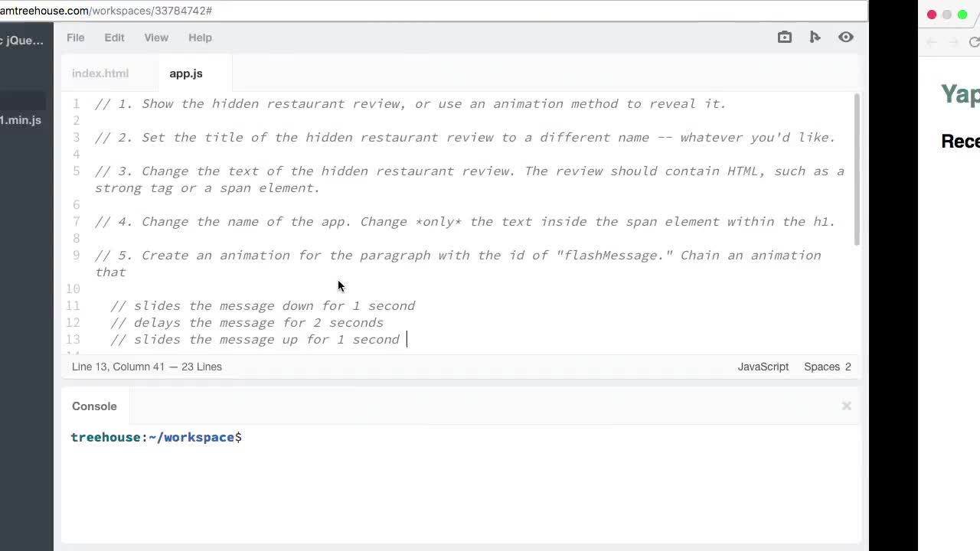Open the Help menu

(x=200, y=37)
